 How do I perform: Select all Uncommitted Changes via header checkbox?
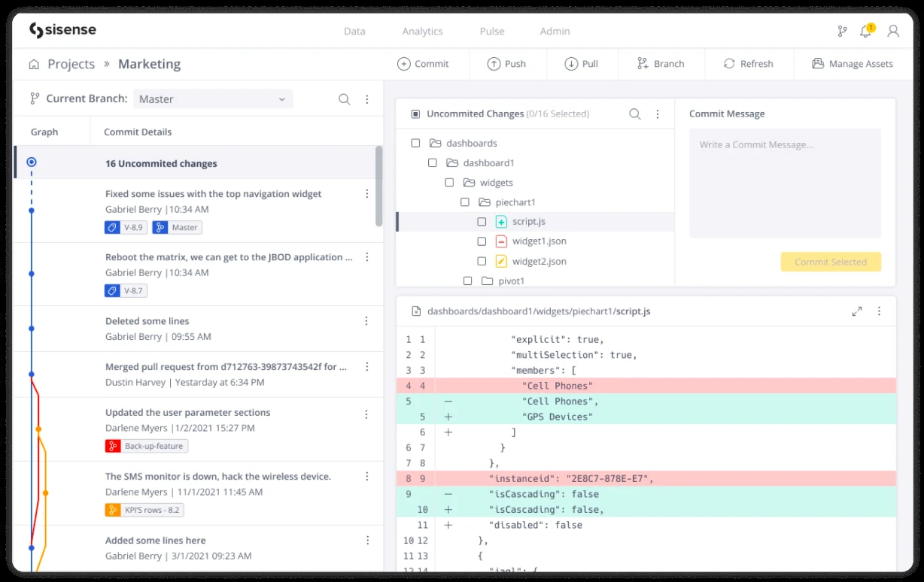pyautogui.click(x=415, y=114)
